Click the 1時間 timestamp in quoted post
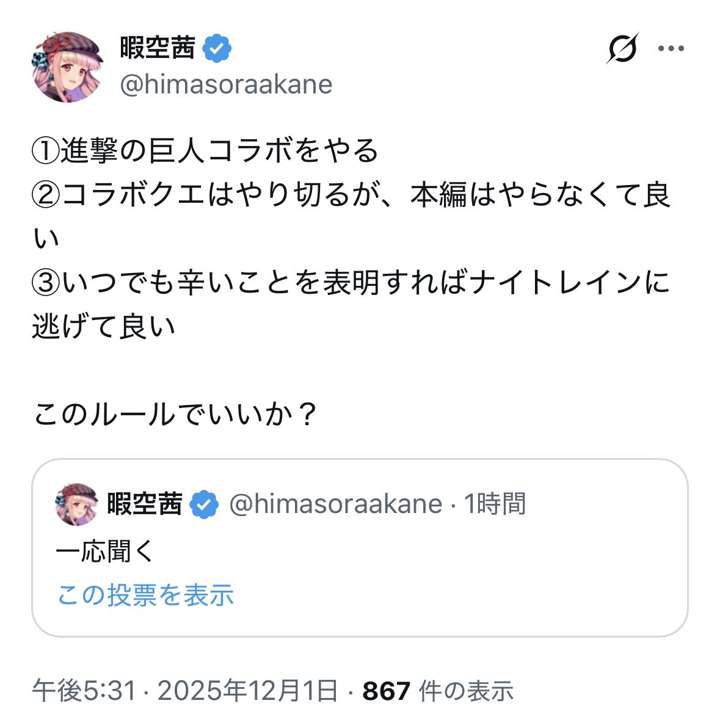The image size is (720, 728). tap(495, 504)
